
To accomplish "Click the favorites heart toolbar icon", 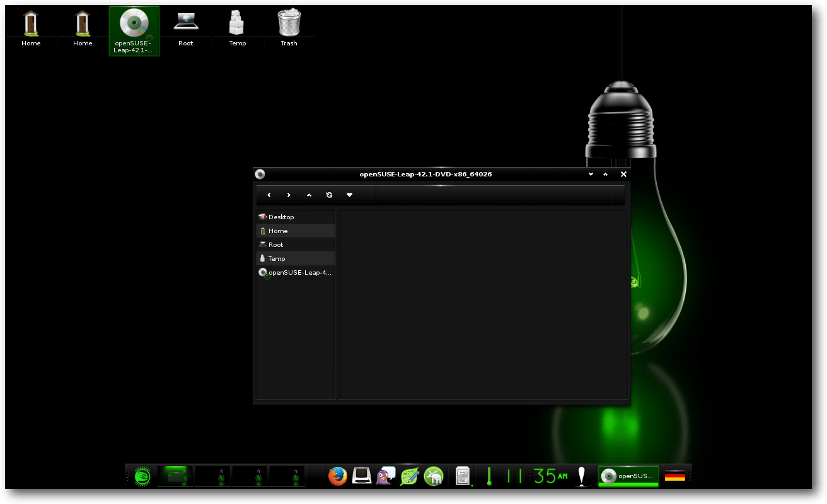I will tap(349, 195).
